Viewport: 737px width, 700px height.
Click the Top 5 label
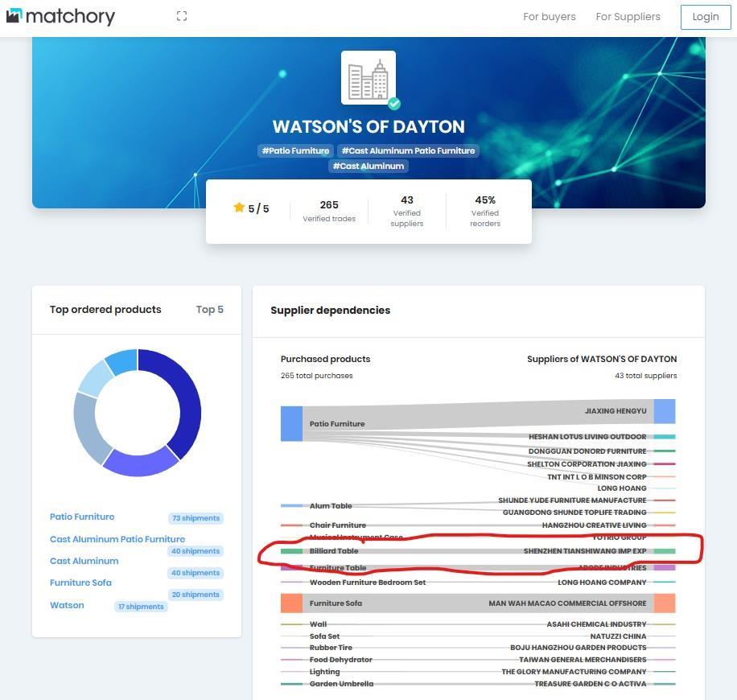pyautogui.click(x=210, y=309)
